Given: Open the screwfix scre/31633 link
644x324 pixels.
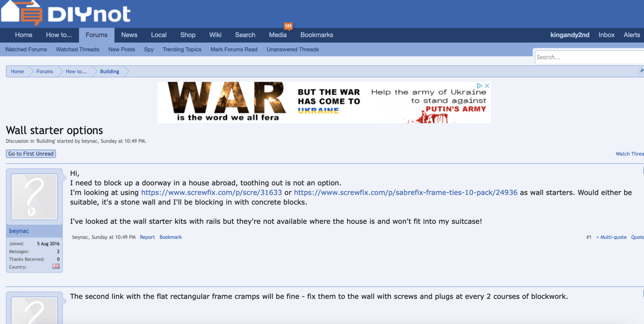Looking at the screenshot, I should tap(211, 192).
